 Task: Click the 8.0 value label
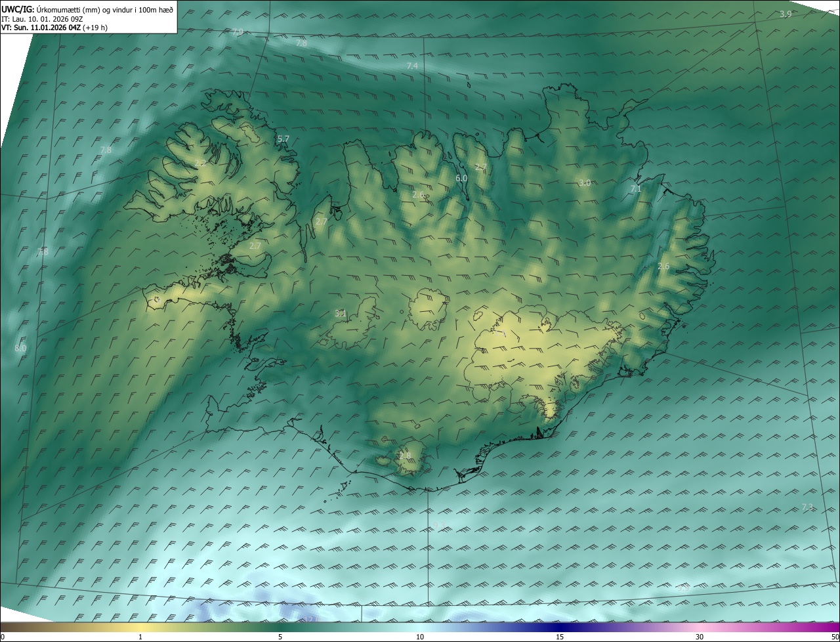20,348
